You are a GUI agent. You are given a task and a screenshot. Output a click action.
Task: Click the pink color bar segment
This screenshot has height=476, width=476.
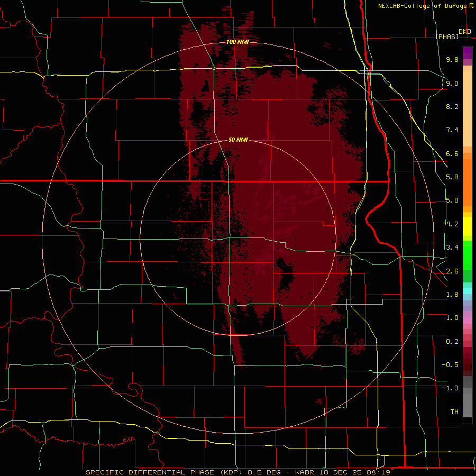[467, 321]
